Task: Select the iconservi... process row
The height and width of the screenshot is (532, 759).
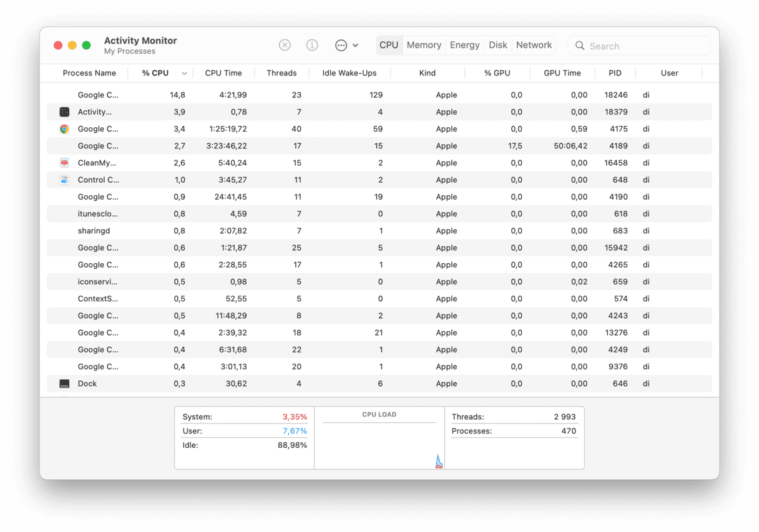Action: point(379,282)
